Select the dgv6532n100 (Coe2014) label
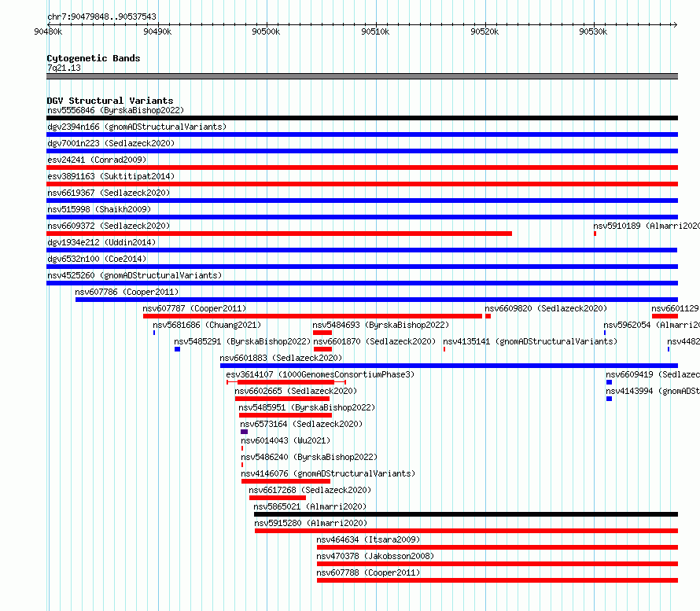The image size is (700, 611). click(x=97, y=259)
